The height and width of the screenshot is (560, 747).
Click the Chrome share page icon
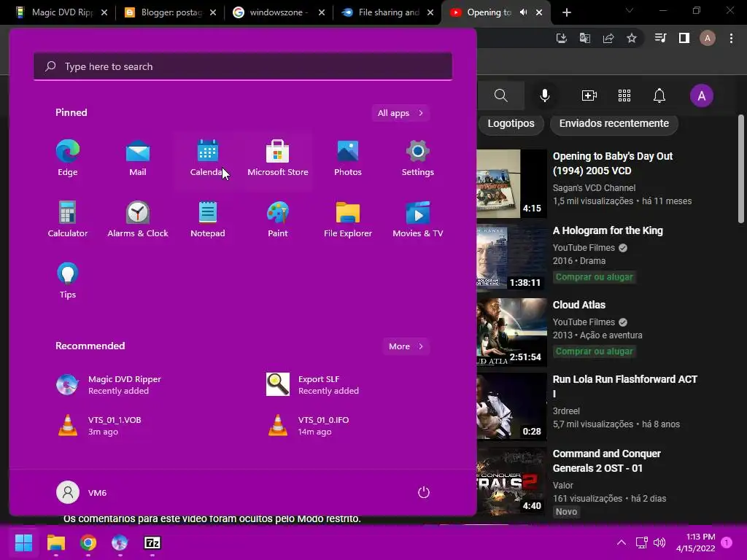pyautogui.click(x=608, y=38)
